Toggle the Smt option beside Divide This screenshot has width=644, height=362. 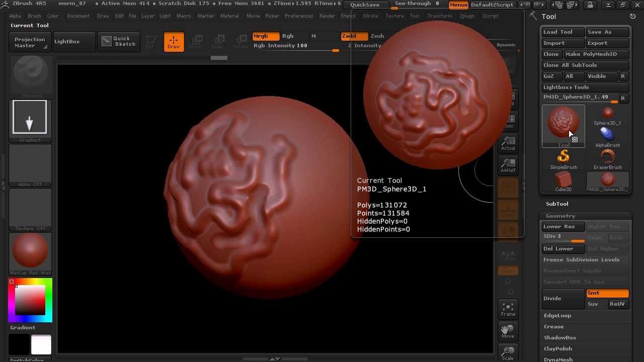click(608, 293)
